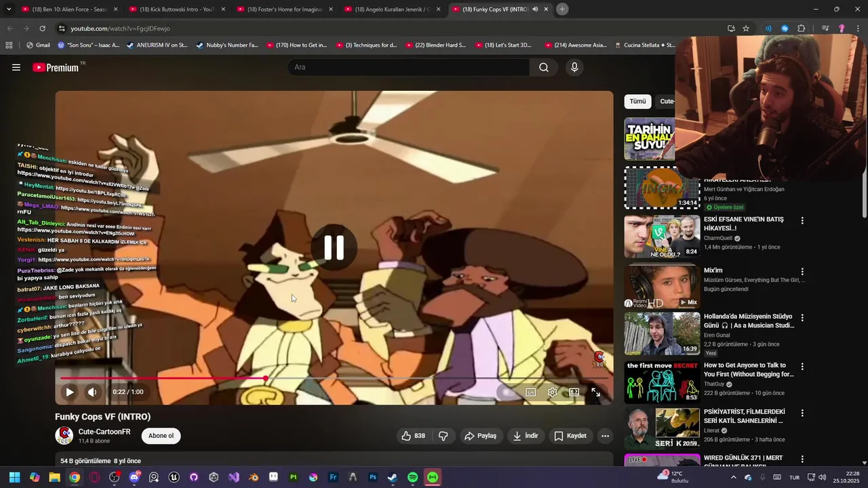Click the large pause overlay on video
The height and width of the screenshot is (488, 868).
[x=334, y=247]
